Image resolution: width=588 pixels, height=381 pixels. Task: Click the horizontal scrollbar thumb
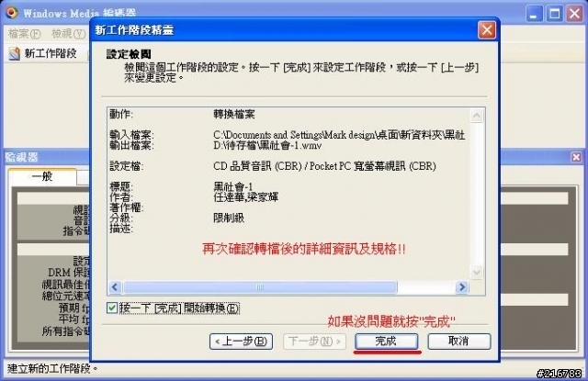pos(260,287)
